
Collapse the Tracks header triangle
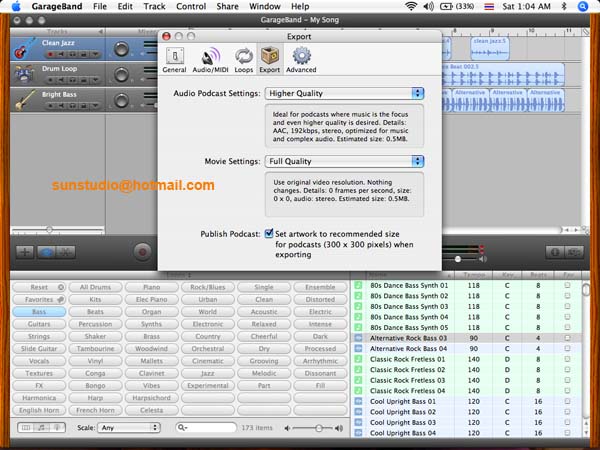point(101,32)
